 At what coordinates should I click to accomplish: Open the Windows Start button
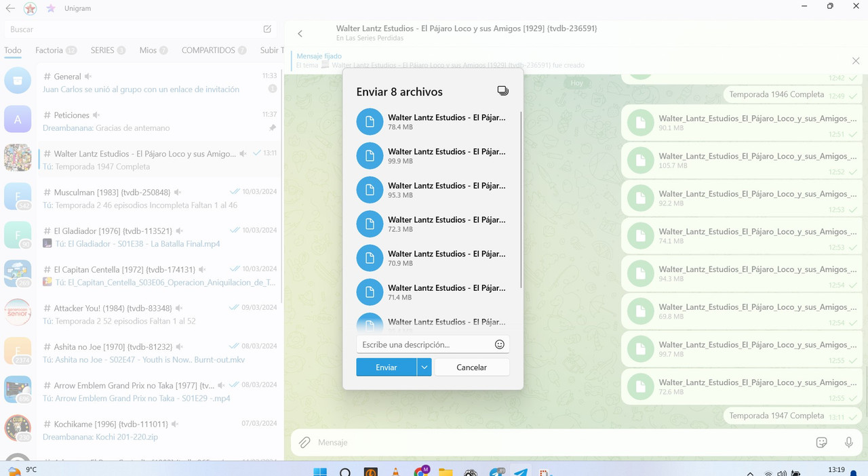click(x=320, y=472)
